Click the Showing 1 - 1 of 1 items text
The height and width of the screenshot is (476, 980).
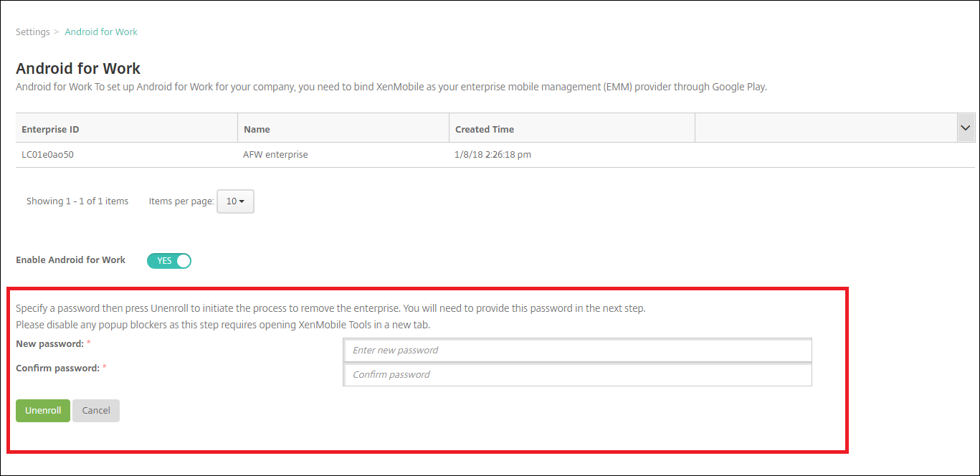point(77,201)
